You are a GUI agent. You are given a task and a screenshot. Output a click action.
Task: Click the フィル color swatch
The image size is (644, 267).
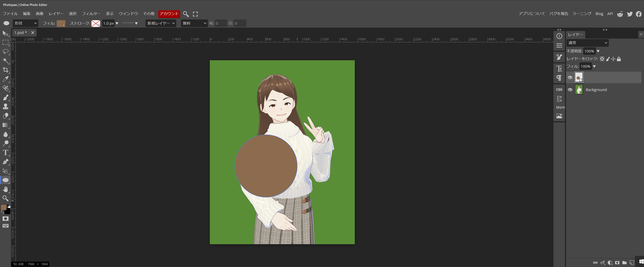point(61,23)
